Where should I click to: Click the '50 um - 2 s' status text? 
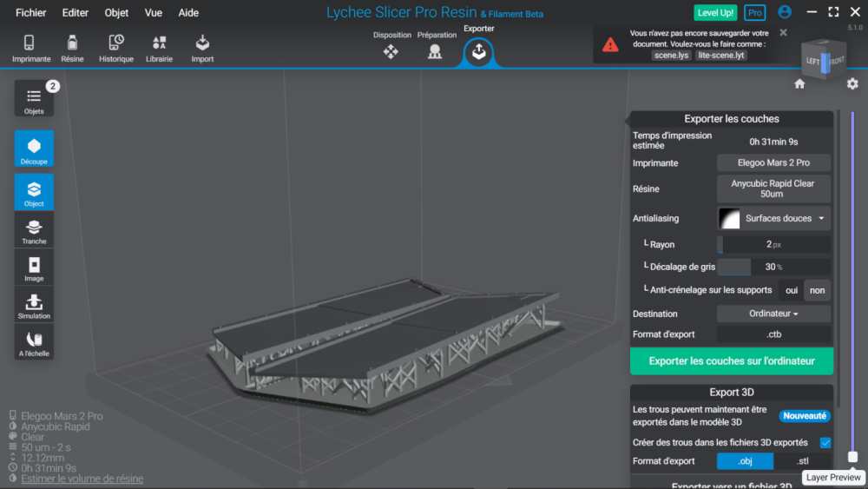click(45, 447)
